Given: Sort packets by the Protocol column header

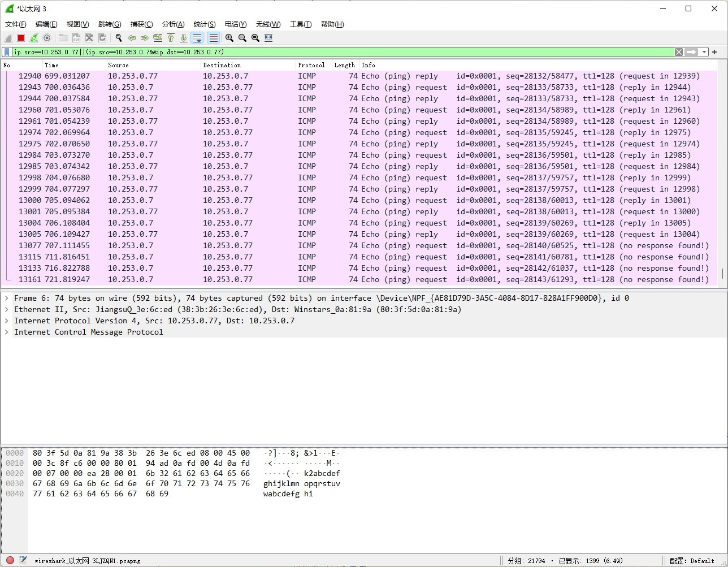Looking at the screenshot, I should [x=311, y=65].
